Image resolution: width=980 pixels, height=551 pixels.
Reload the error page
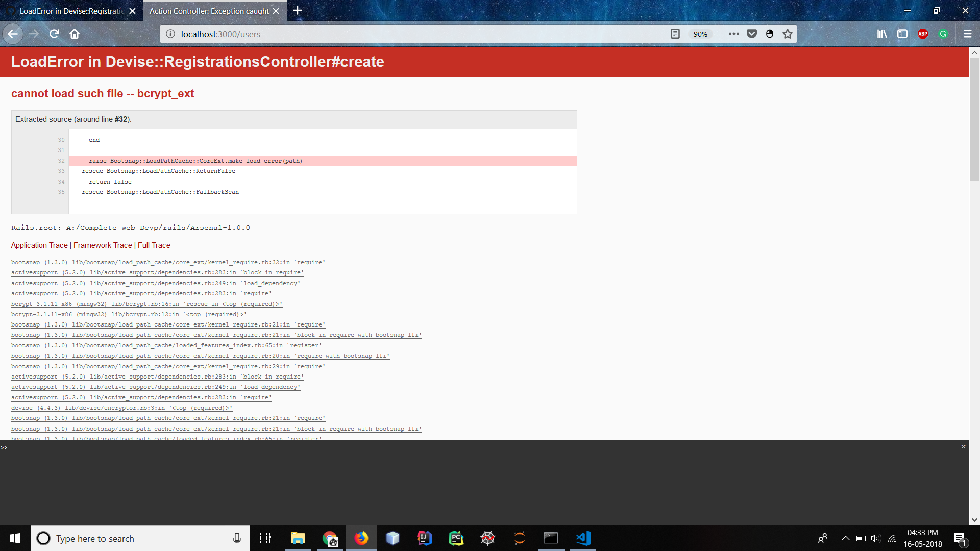(x=54, y=34)
